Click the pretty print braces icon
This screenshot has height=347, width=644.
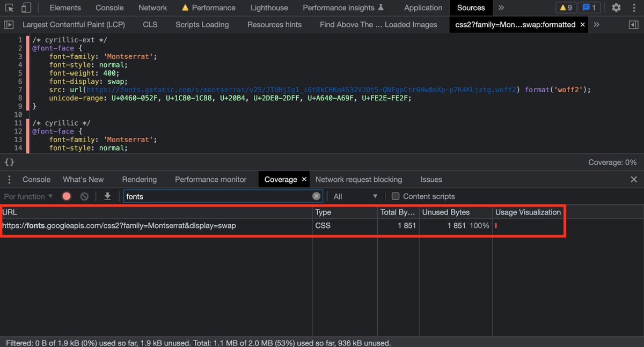pos(9,162)
